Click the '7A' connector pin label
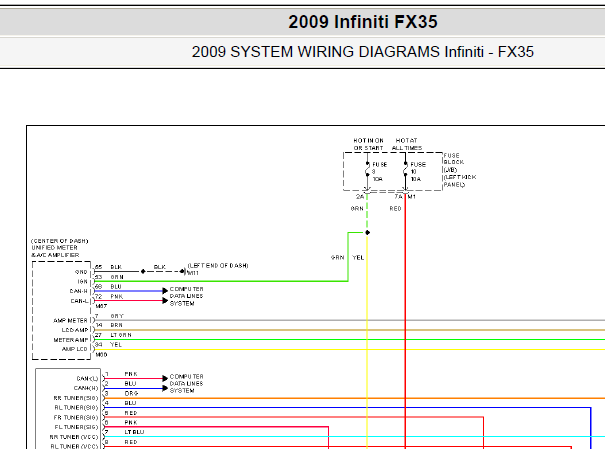 398,197
